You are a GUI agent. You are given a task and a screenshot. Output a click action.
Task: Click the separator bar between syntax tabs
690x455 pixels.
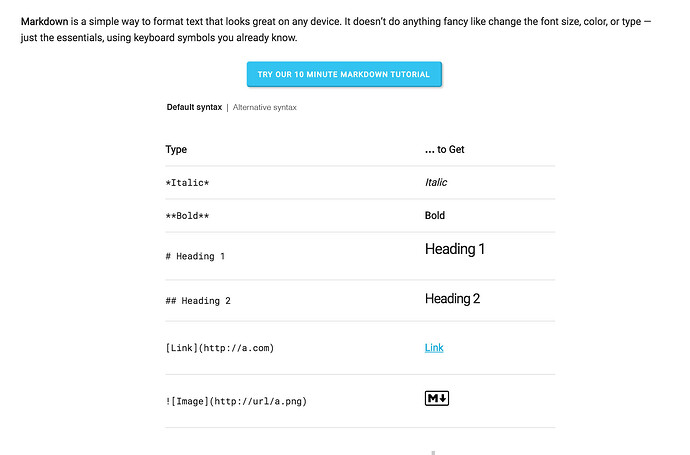(x=227, y=107)
